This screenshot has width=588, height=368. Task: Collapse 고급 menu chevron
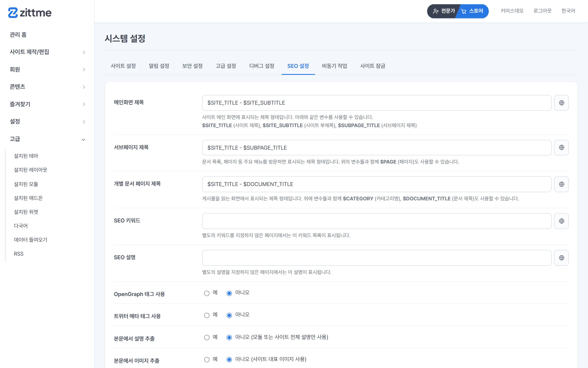coord(83,140)
